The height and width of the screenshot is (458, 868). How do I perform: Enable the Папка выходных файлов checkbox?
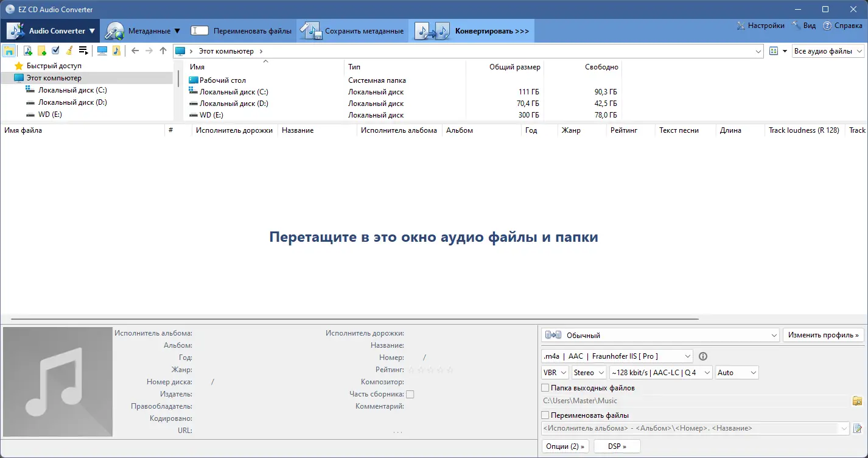point(545,387)
